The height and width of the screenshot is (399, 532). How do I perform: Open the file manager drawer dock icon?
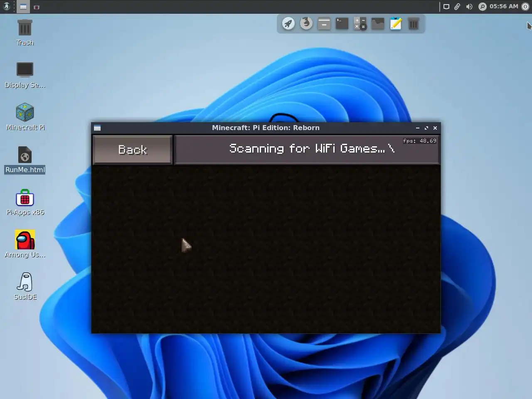coord(324,24)
